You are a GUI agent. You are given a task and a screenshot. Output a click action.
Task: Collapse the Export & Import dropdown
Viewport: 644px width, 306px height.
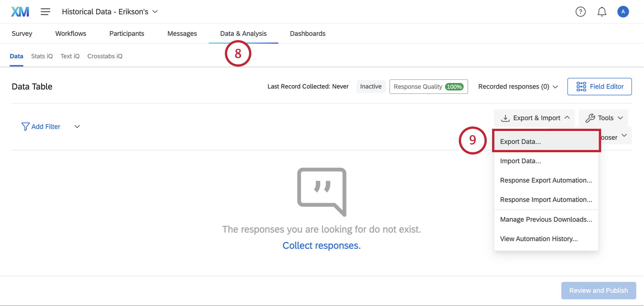point(534,118)
